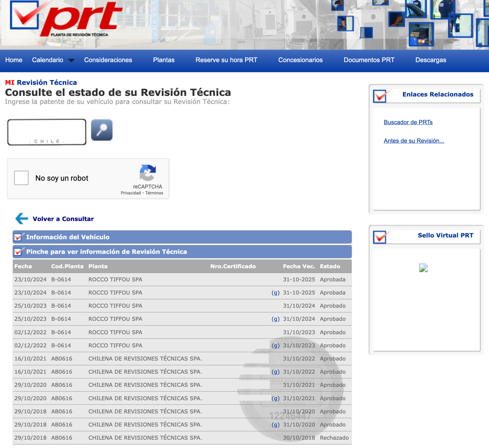Click the checkmark icon beside Información del Vehículo
This screenshot has width=489, height=448.
18,237
